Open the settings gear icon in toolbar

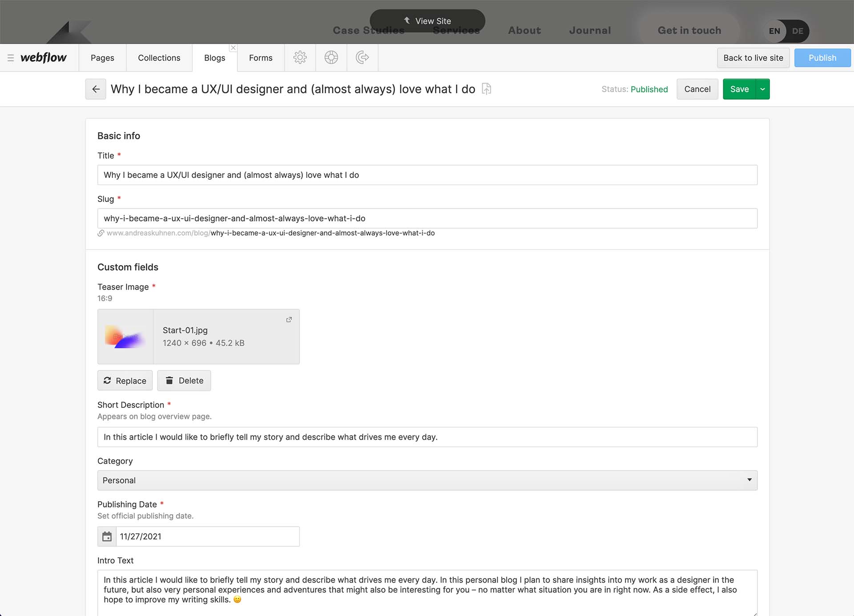pyautogui.click(x=300, y=57)
